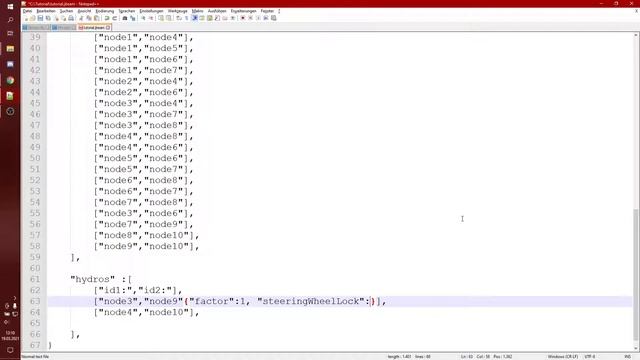Open the Ansicht menu
Image resolution: width=640 pixels, height=360 pixels.
point(84,11)
